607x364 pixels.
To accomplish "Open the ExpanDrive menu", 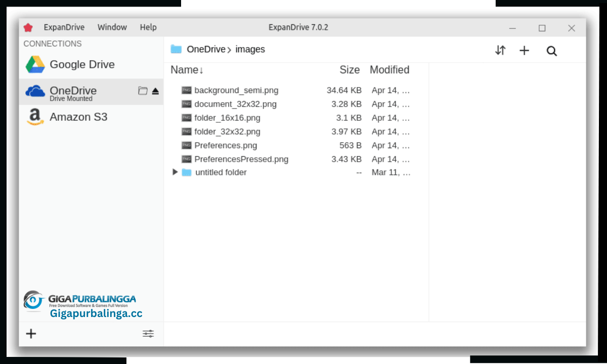I will [64, 27].
